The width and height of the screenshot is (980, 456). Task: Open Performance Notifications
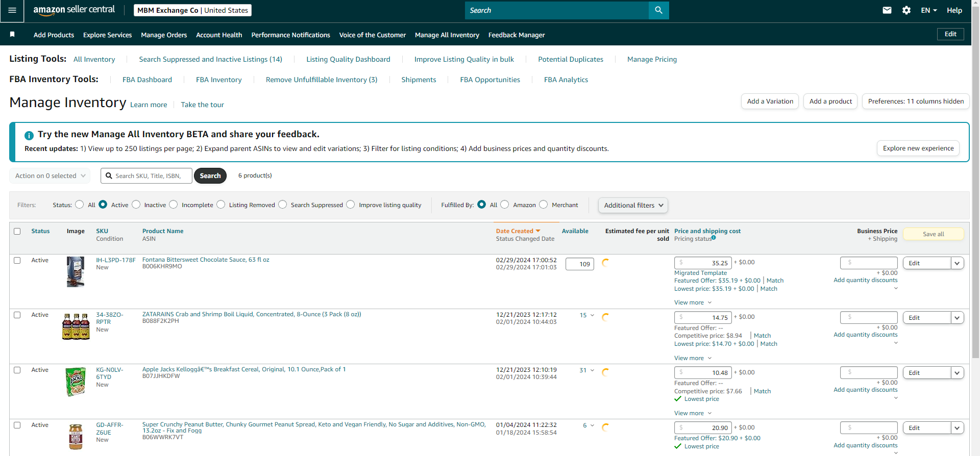290,35
